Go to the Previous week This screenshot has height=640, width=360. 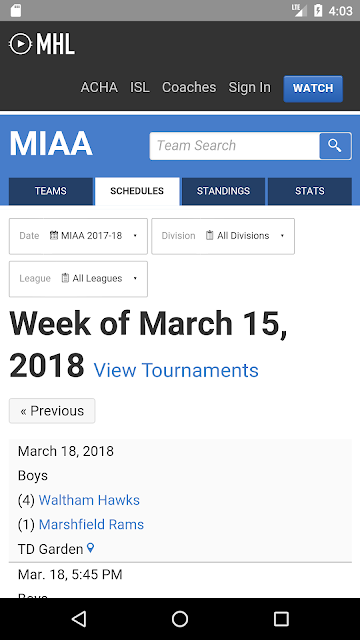tap(52, 411)
